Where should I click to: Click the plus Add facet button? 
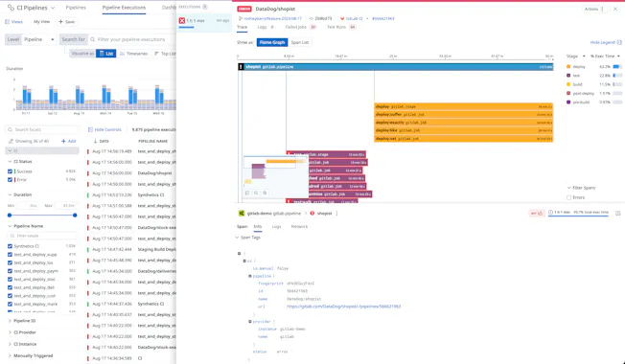[69, 141]
